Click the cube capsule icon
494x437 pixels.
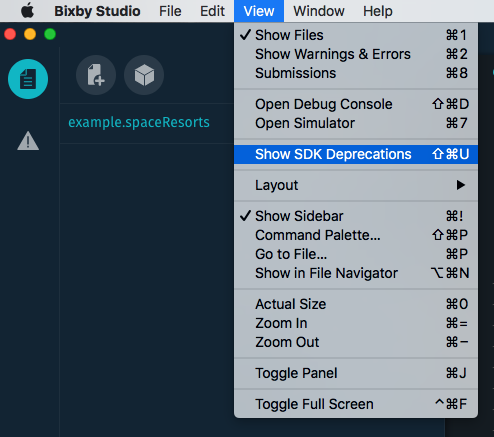[144, 75]
